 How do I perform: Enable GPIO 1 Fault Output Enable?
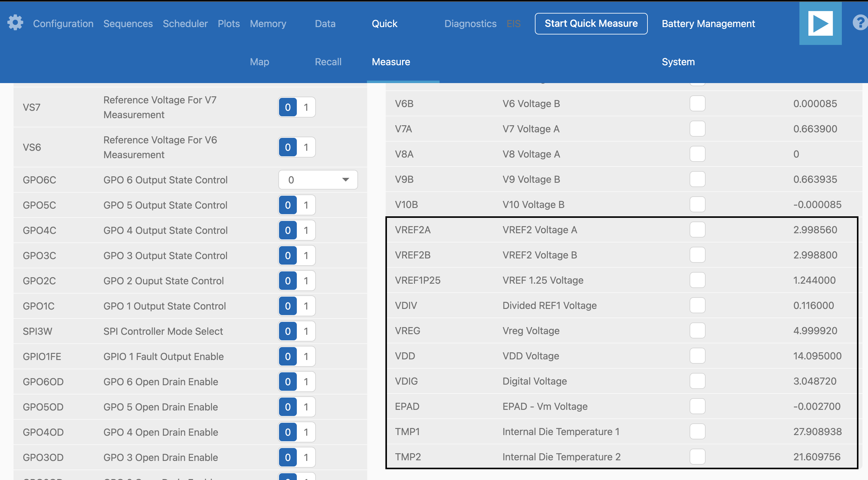click(x=306, y=356)
